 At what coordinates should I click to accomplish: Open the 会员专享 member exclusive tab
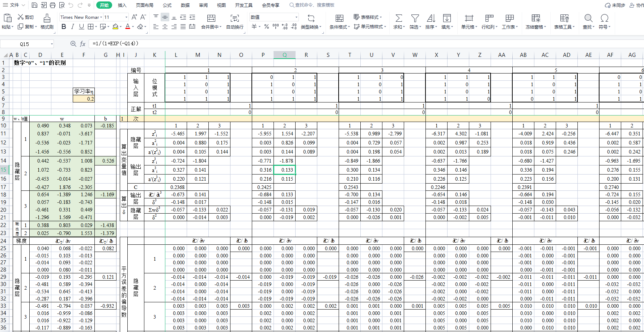tap(271, 5)
